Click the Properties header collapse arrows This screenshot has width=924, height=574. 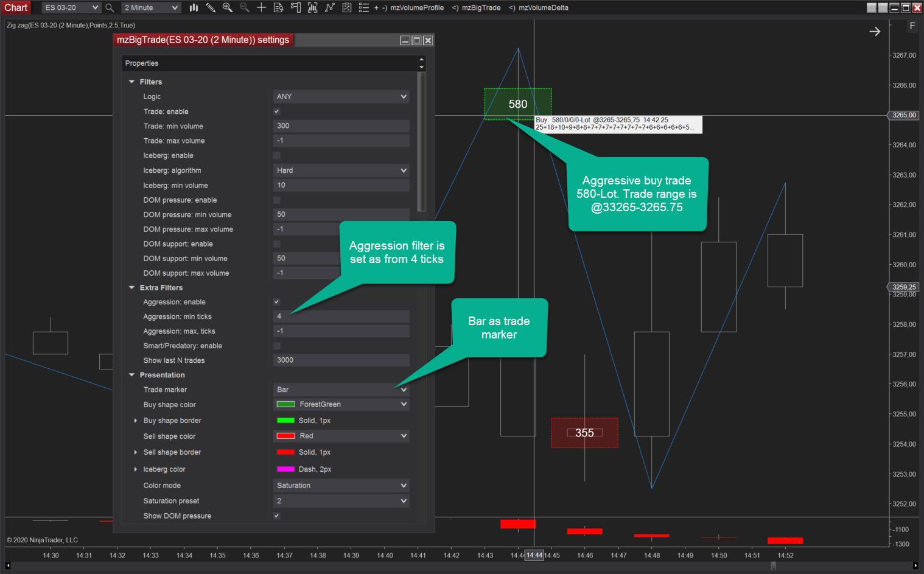421,63
